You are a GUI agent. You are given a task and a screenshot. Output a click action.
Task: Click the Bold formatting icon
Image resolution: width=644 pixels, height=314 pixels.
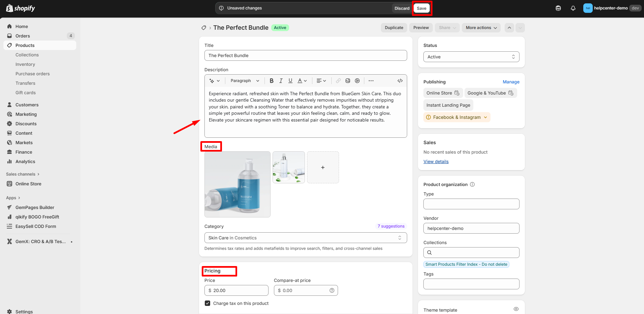[272, 81]
